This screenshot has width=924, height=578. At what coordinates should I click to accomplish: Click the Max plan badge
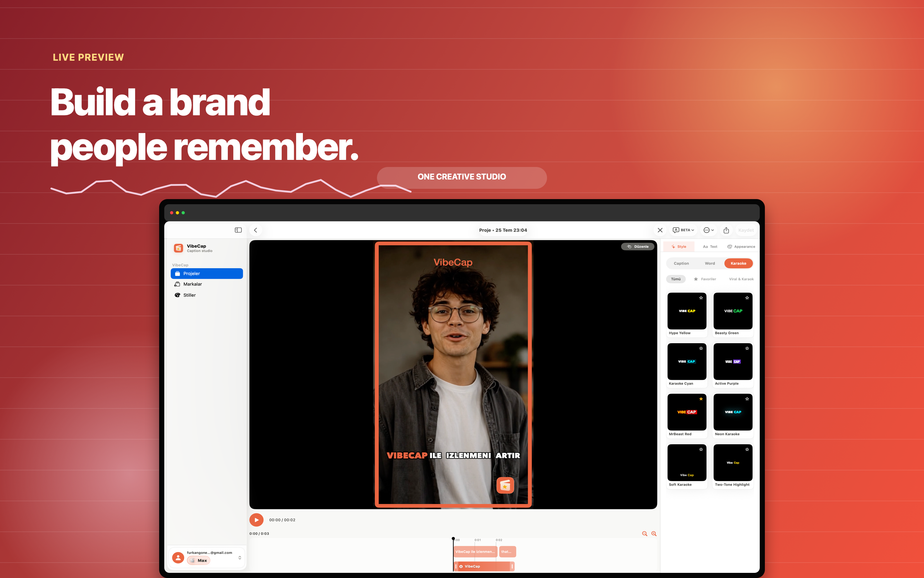tap(199, 560)
